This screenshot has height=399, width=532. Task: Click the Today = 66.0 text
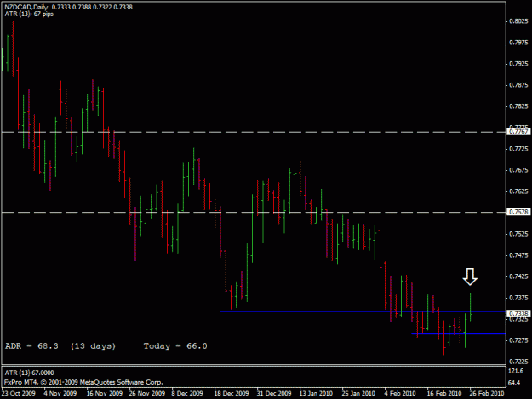175,346
